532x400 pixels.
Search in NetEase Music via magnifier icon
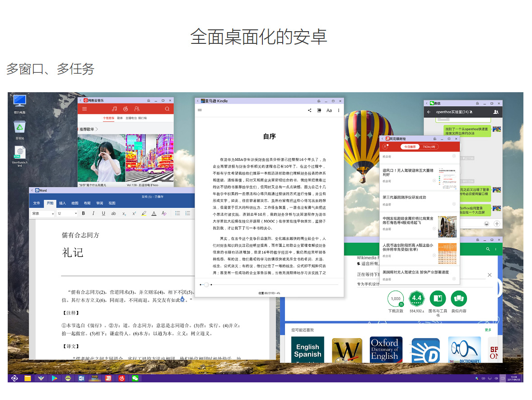coord(167,109)
